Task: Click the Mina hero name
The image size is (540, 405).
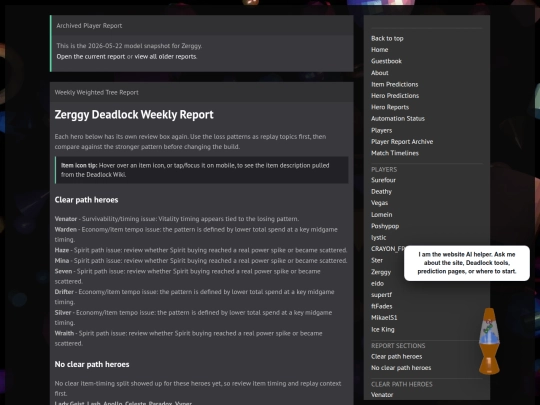Action: [x=62, y=261]
